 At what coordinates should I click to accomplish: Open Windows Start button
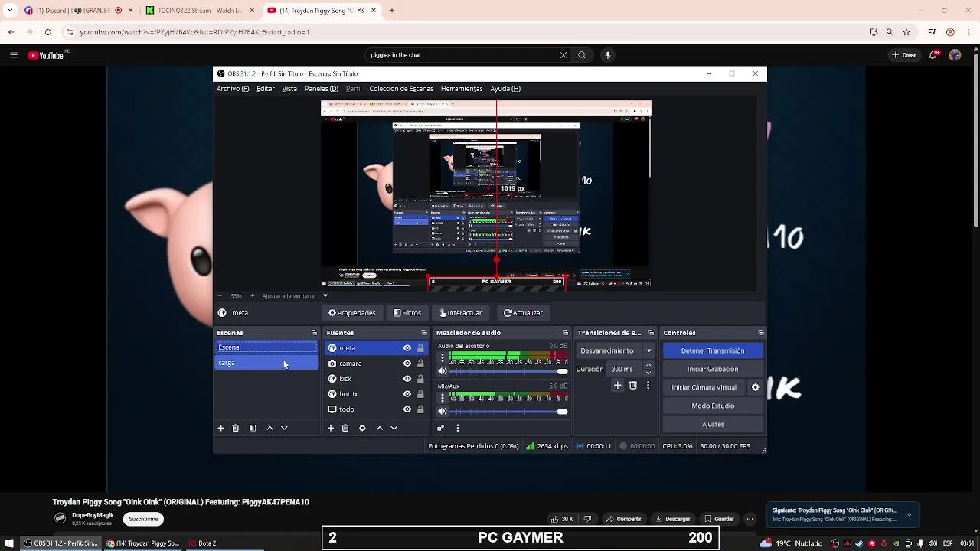coord(9,543)
